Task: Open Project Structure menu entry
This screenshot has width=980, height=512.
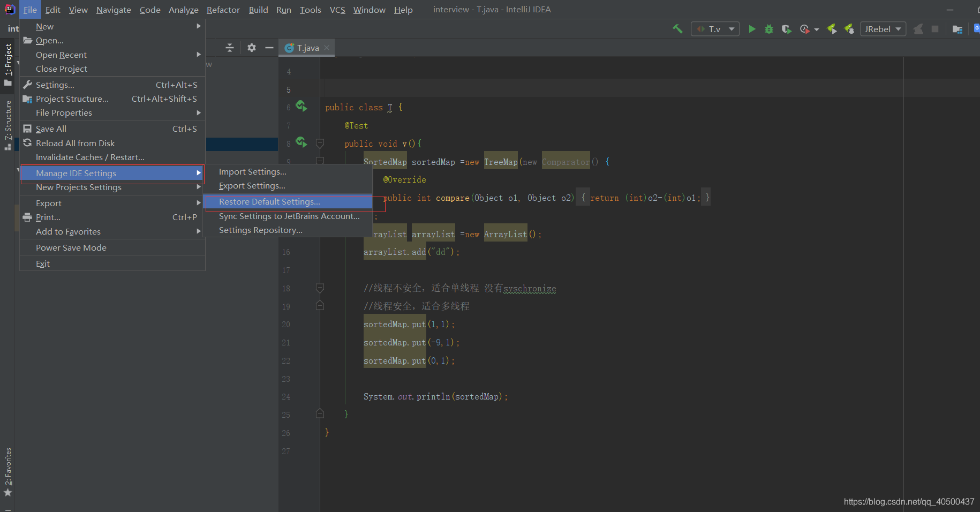Action: (112, 99)
